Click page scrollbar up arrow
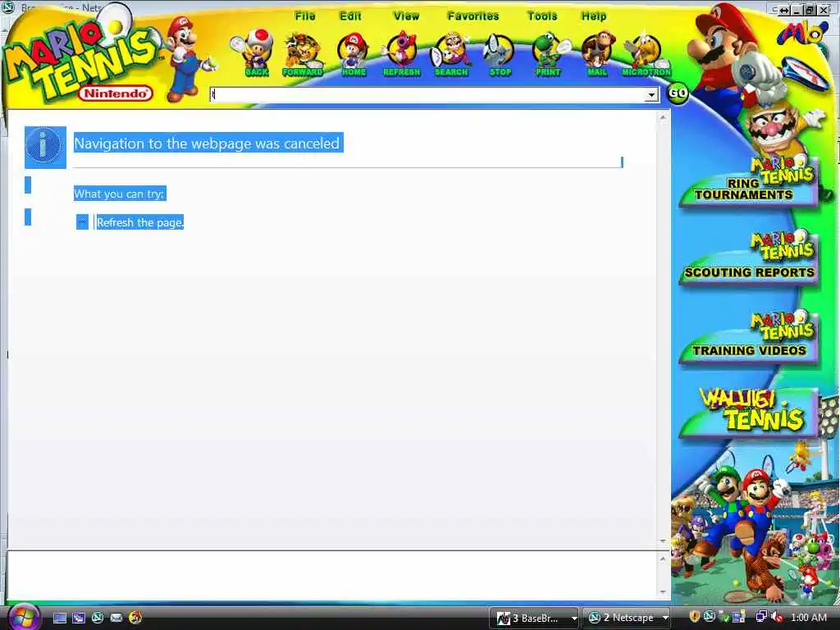Image resolution: width=840 pixels, height=630 pixels. coord(663,116)
